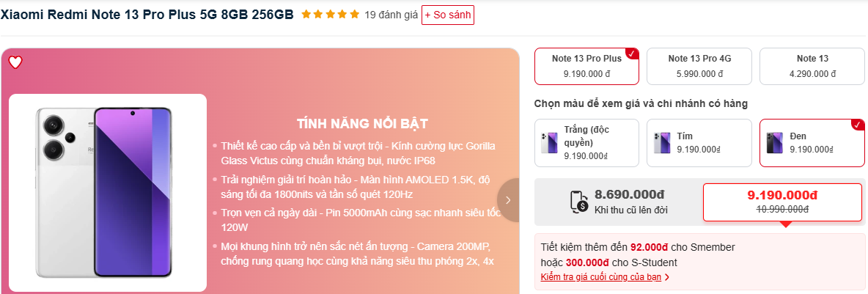868x294 pixels.
Task: Expand the chevron beside Kiểm tra giá link
Action: coord(666,277)
